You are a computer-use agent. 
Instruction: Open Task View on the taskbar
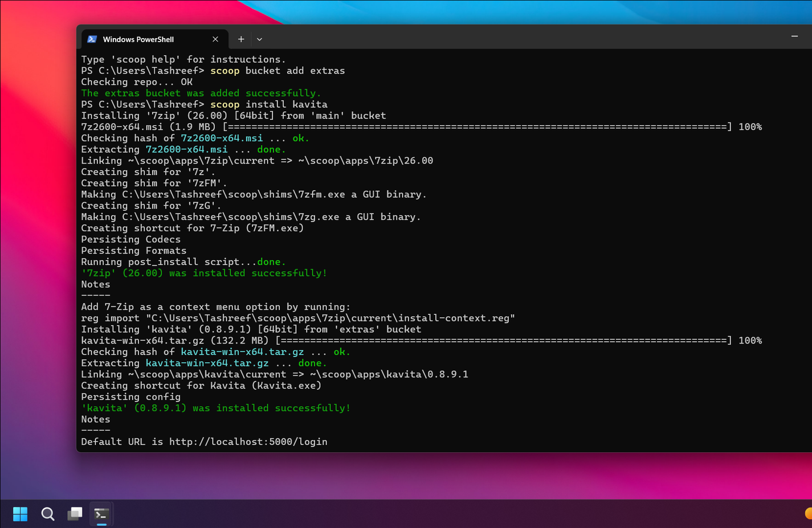pos(75,514)
